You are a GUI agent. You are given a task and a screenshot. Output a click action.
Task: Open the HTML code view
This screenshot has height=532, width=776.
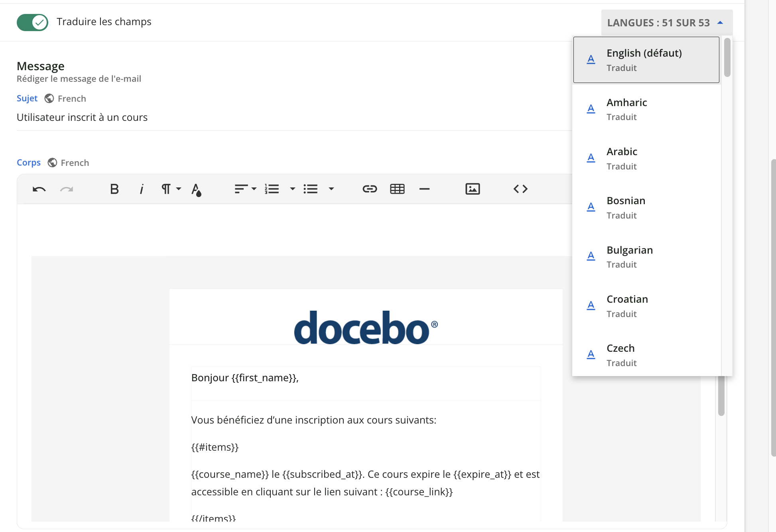(520, 189)
